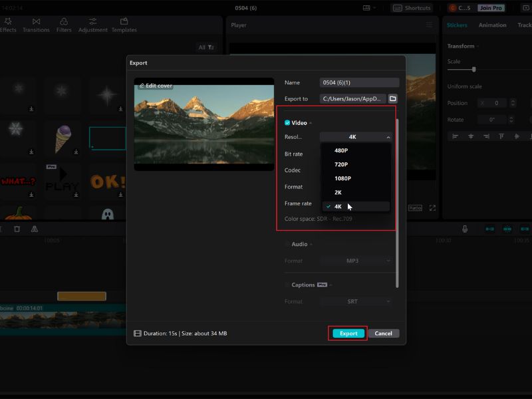Click the mountain cover preview thumbnail

tap(204, 124)
